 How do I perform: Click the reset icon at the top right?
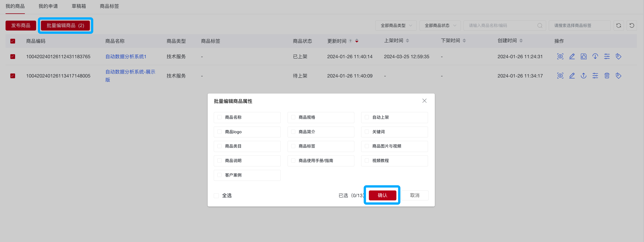click(632, 25)
